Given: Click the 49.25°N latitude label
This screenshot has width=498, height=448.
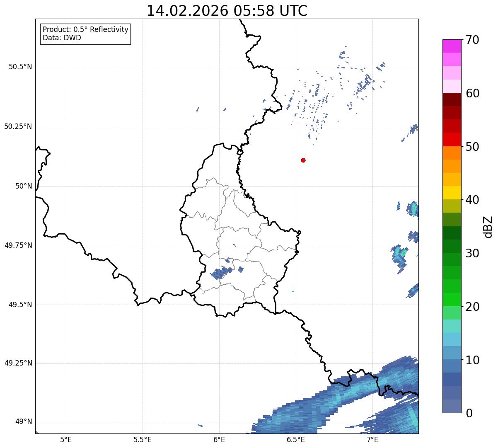Looking at the screenshot, I should tap(18, 363).
